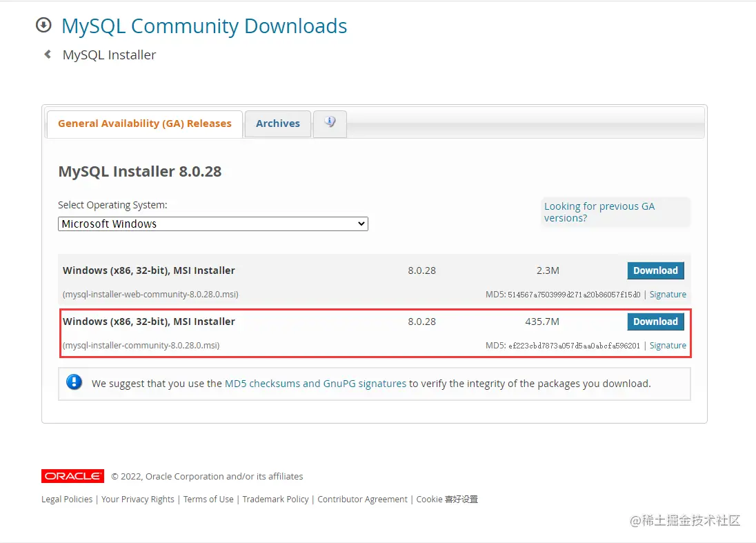Download the 2.3M web community installer

pos(655,270)
